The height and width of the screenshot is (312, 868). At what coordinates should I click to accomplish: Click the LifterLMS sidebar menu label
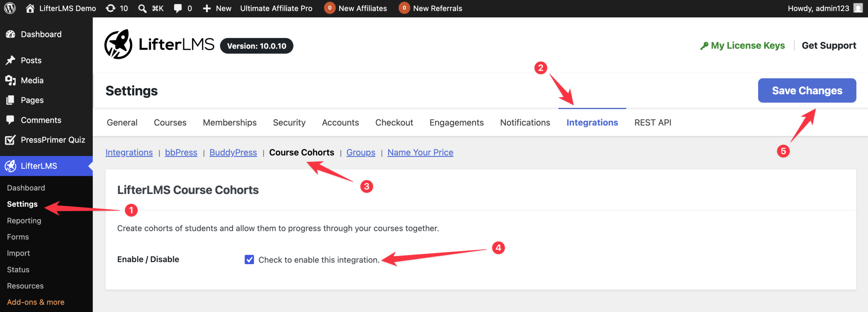(39, 166)
